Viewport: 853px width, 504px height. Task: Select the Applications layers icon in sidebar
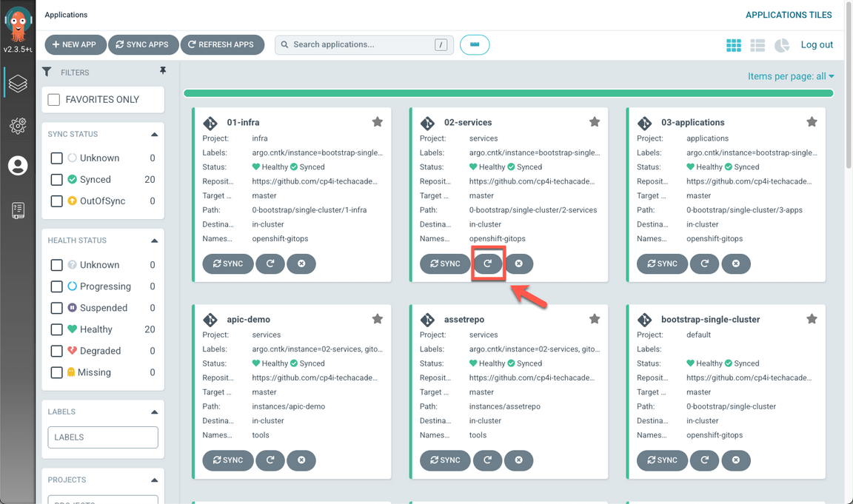pos(18,84)
